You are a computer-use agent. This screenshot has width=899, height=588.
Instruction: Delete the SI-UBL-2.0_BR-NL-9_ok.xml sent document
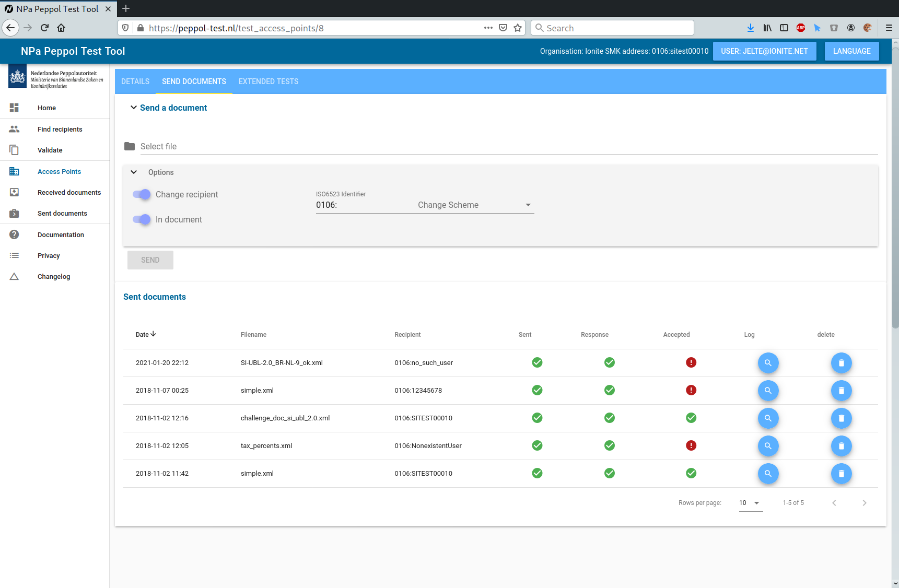[x=841, y=363]
